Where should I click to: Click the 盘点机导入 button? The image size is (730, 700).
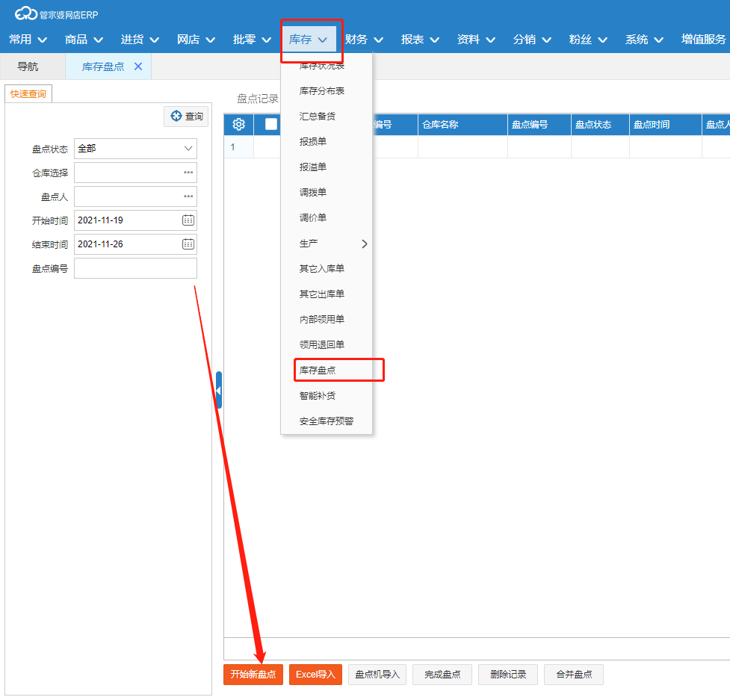pyautogui.click(x=377, y=675)
